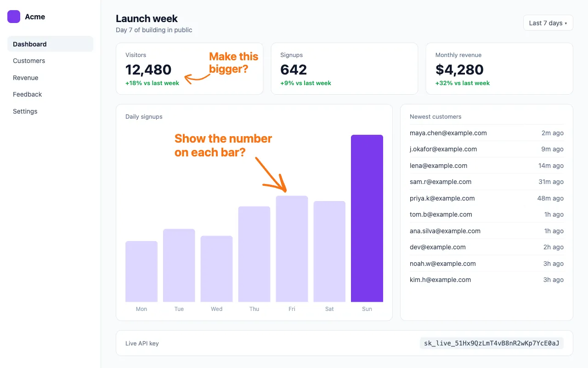The width and height of the screenshot is (588, 368).
Task: Click the +9% vs last week change
Action: coord(305,83)
